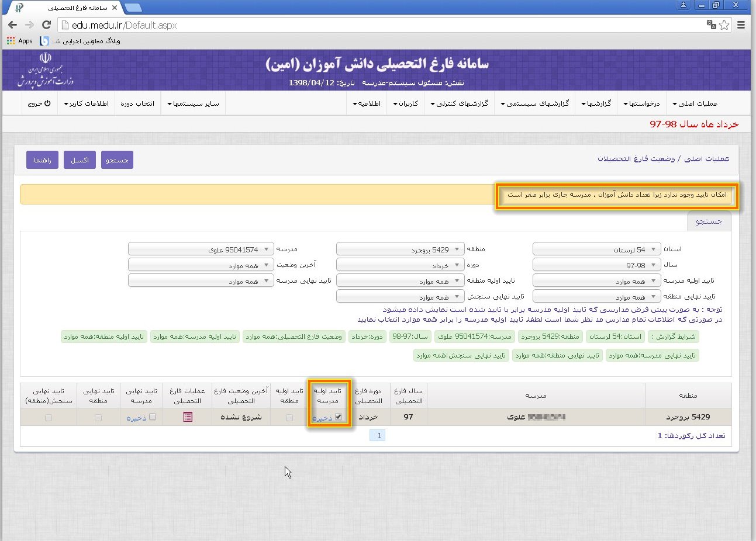
Task: Open the دوره dropdown showing خرداد
Action: point(401,265)
